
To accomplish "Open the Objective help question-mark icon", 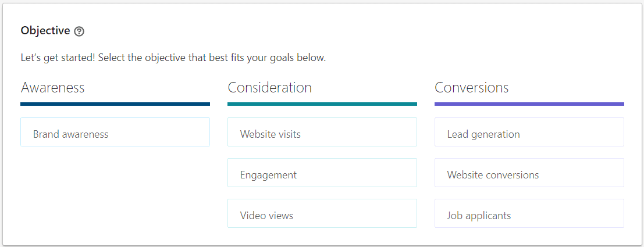I will (79, 31).
